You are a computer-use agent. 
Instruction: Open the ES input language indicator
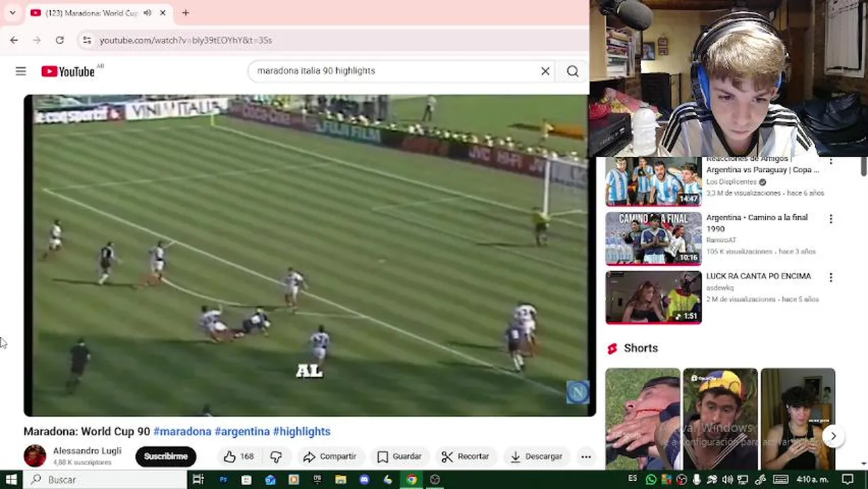[x=632, y=479]
